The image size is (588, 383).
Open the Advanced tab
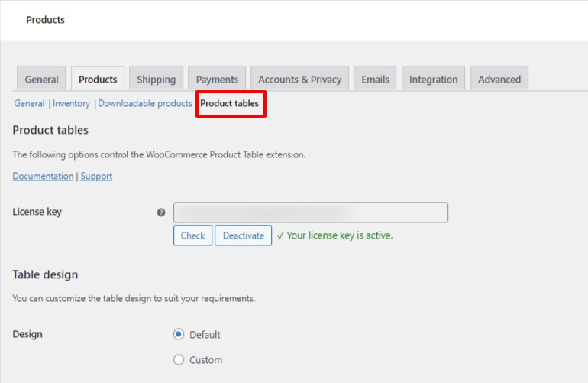pos(499,80)
